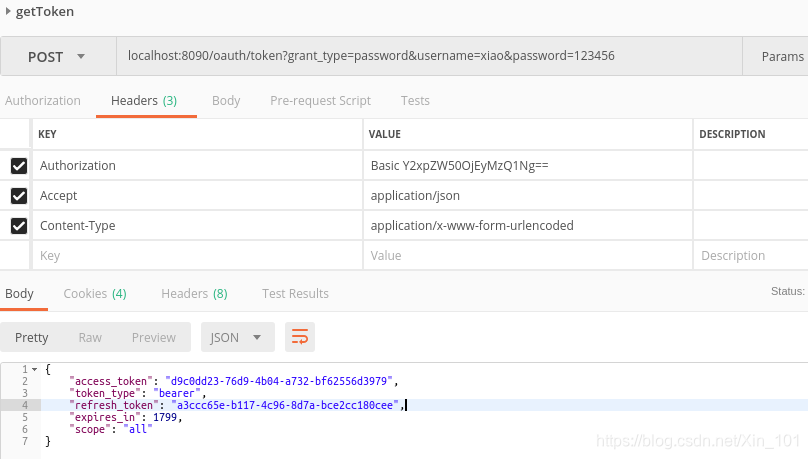Toggle the line wrap icon
This screenshot has height=459, width=808.
pos(300,337)
